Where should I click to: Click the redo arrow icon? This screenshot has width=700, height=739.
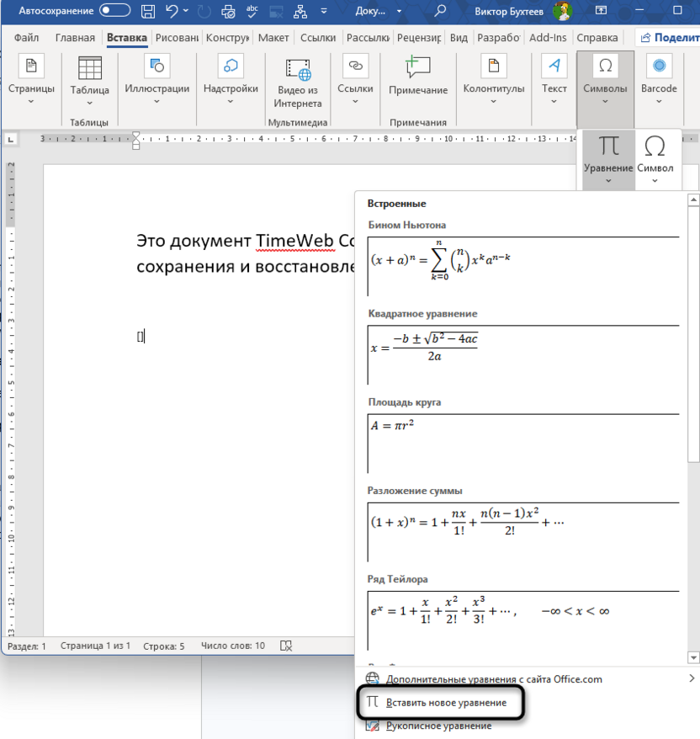pyautogui.click(x=204, y=11)
